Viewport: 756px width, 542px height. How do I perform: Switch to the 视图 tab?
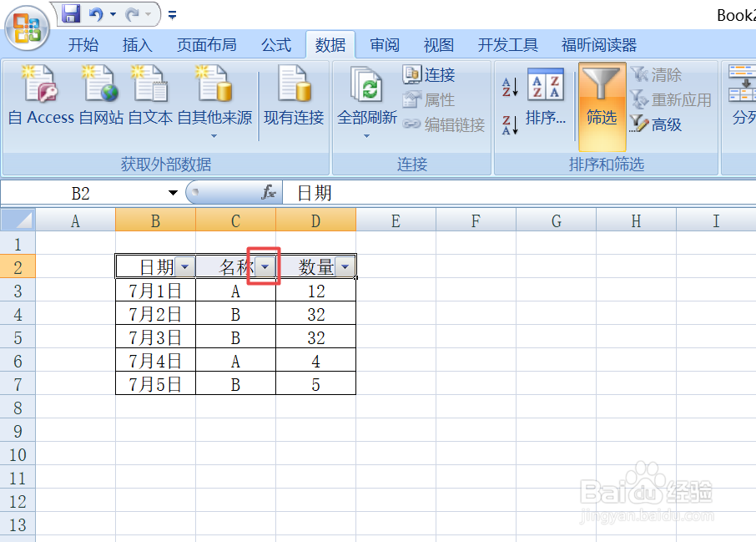(439, 45)
